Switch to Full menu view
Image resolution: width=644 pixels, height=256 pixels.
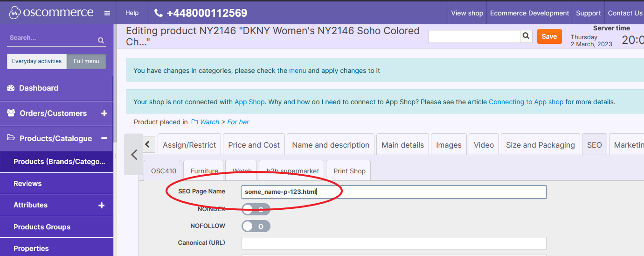86,61
